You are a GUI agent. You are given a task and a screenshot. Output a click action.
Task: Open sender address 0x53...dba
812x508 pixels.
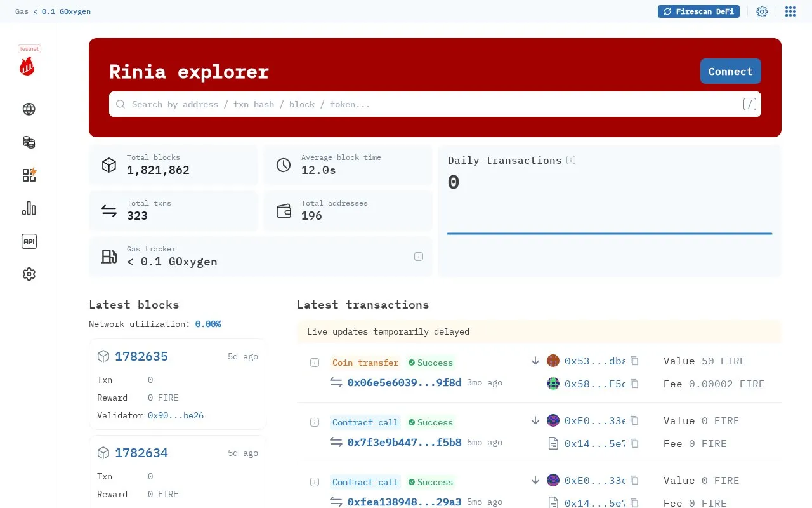tap(594, 361)
